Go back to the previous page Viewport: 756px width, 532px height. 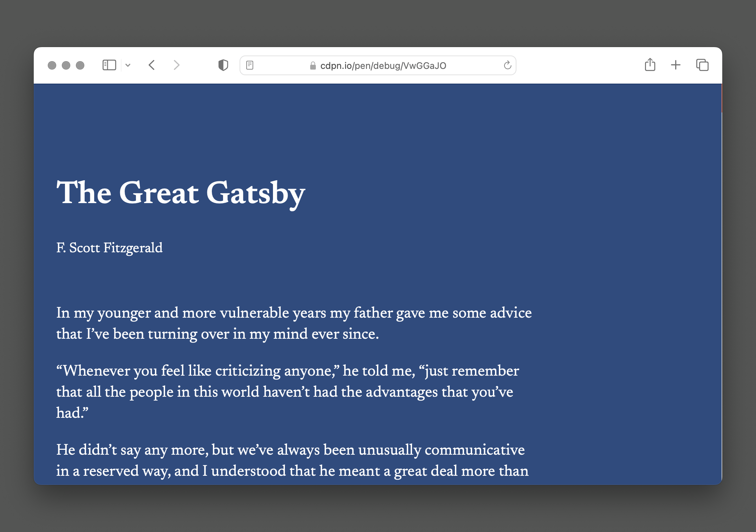152,65
